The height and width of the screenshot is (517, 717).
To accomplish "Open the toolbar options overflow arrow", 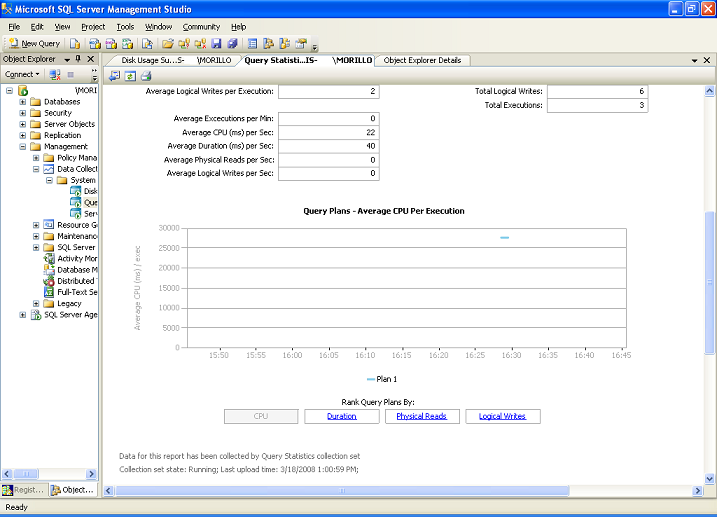I will 315,47.
